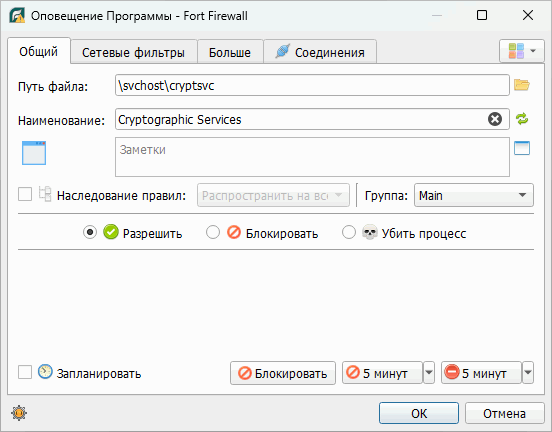The height and width of the screenshot is (432, 552).
Task: Open the file browse folder icon
Action: click(522, 85)
